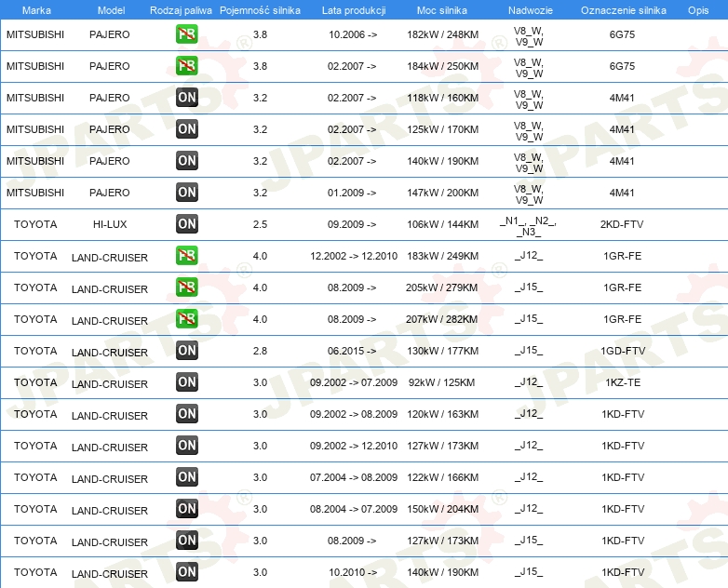Click the 12.2002 -> 12.2010 date cell

click(354, 256)
